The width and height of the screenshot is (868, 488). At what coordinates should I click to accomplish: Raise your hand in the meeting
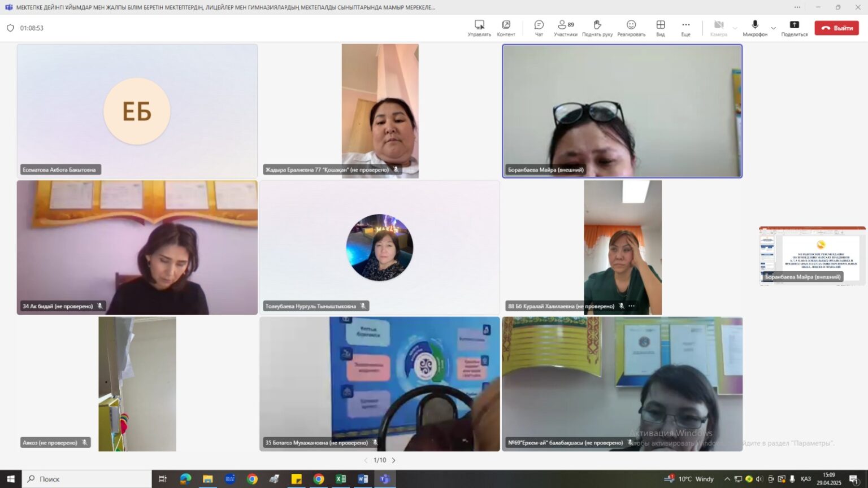[597, 28]
